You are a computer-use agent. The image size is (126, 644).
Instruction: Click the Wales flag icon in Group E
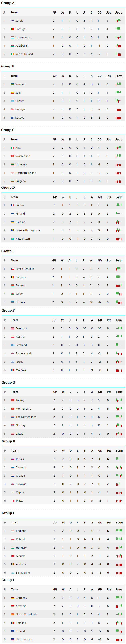click(x=13, y=294)
